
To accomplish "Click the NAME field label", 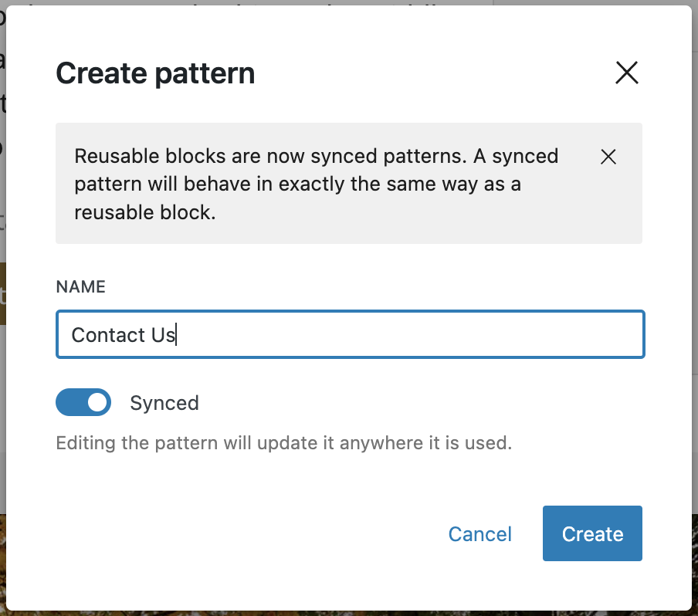I will (x=80, y=286).
